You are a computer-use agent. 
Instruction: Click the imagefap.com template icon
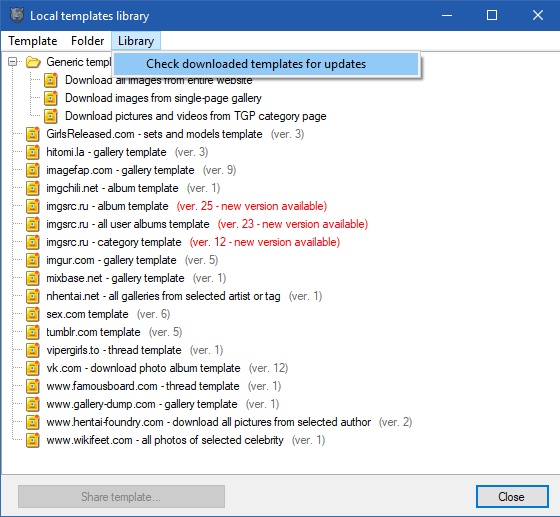tap(32, 170)
